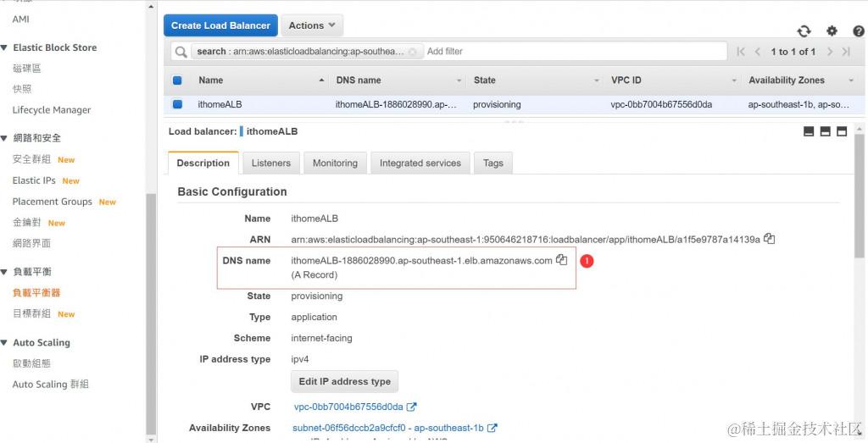Copy the ARN to clipboard
The width and height of the screenshot is (868, 443).
[769, 239]
